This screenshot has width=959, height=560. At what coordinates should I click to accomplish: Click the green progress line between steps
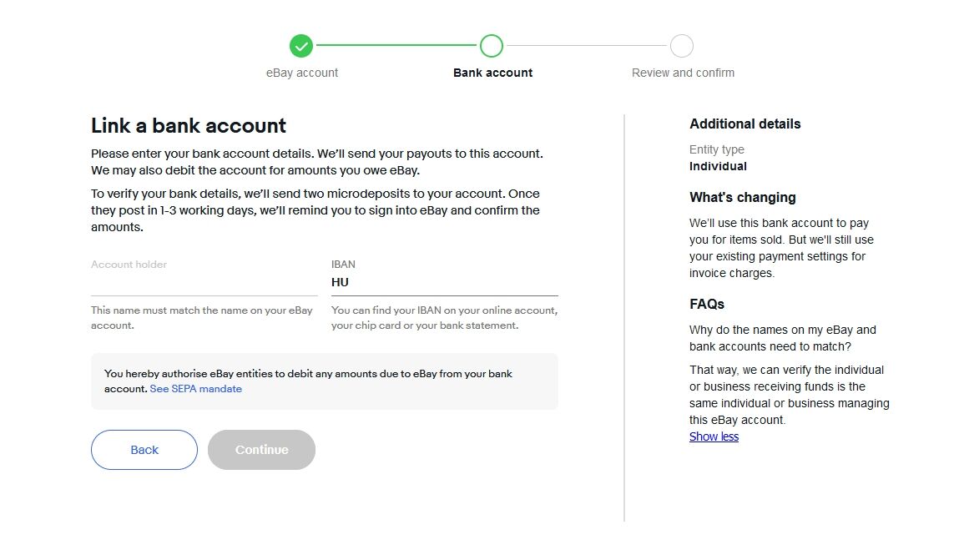(396, 46)
